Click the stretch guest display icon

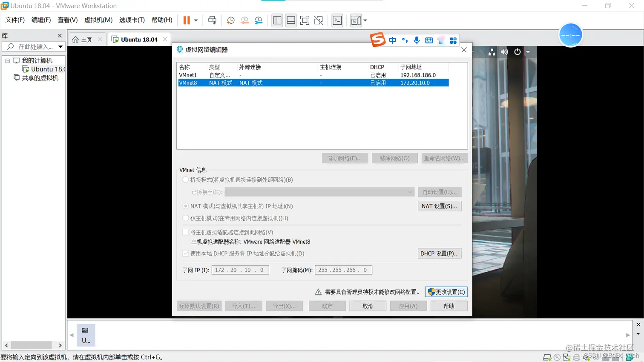356,20
